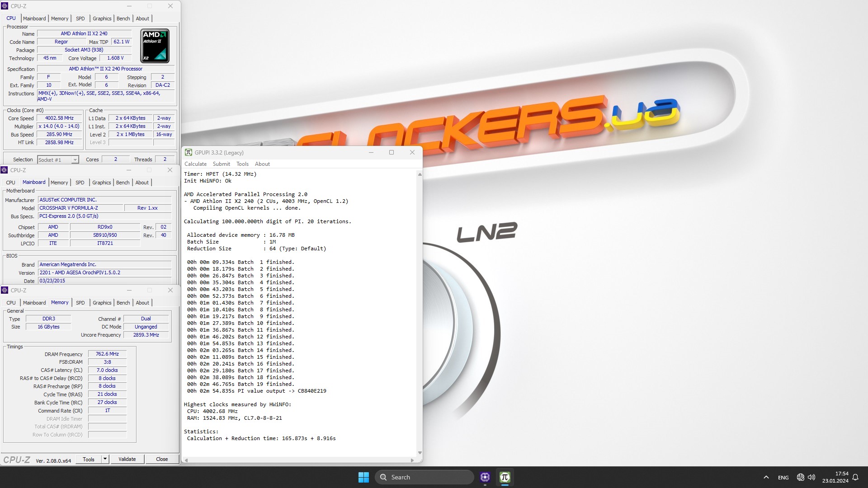Click the Uncore Frequency value 2859.3 MHz

tap(146, 335)
